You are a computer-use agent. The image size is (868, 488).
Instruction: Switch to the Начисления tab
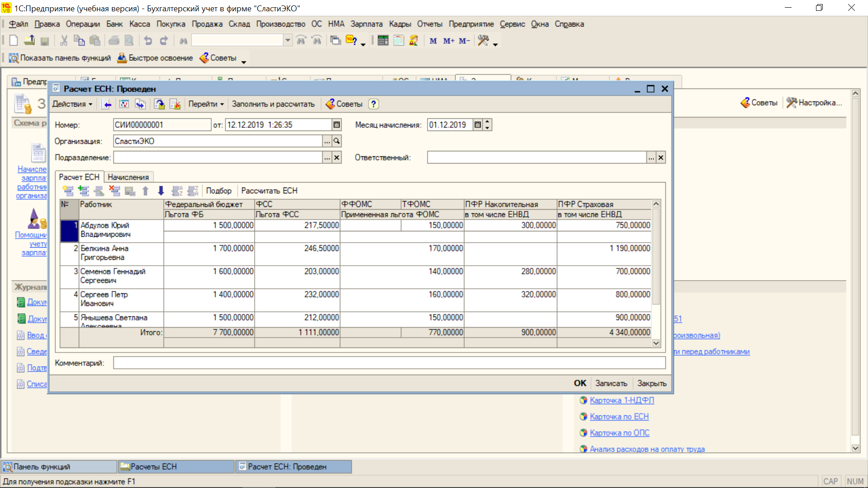[x=128, y=177]
